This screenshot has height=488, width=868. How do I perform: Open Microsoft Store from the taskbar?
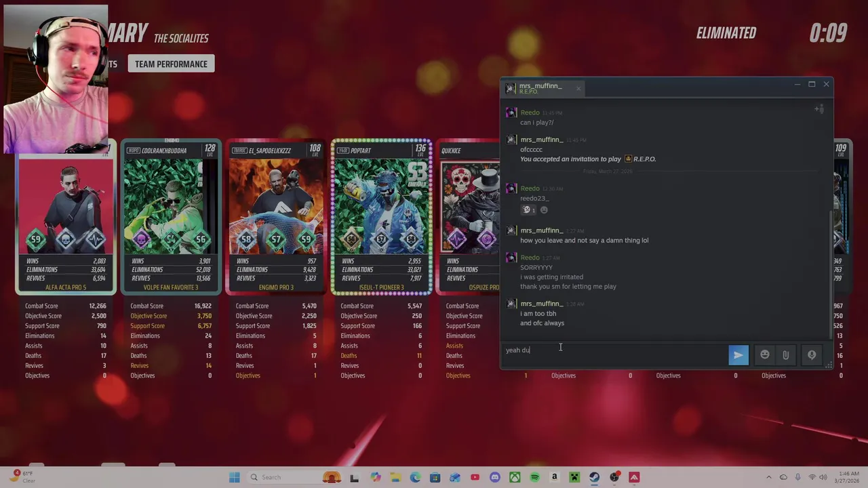click(x=435, y=478)
